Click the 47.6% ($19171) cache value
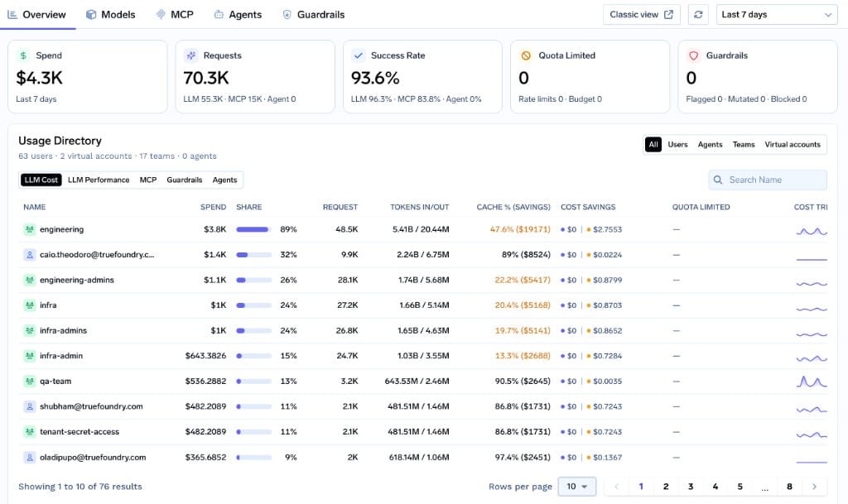848x504 pixels. click(x=520, y=229)
